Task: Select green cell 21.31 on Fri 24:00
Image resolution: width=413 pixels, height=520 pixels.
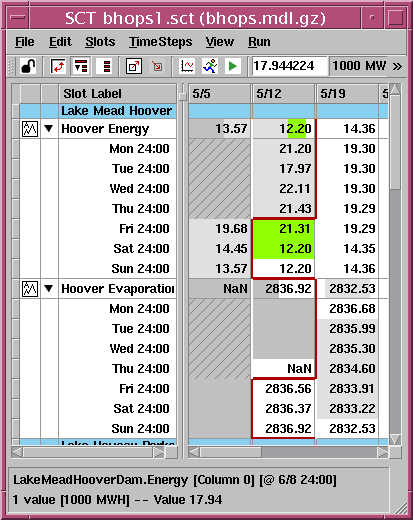Action: pyautogui.click(x=283, y=229)
